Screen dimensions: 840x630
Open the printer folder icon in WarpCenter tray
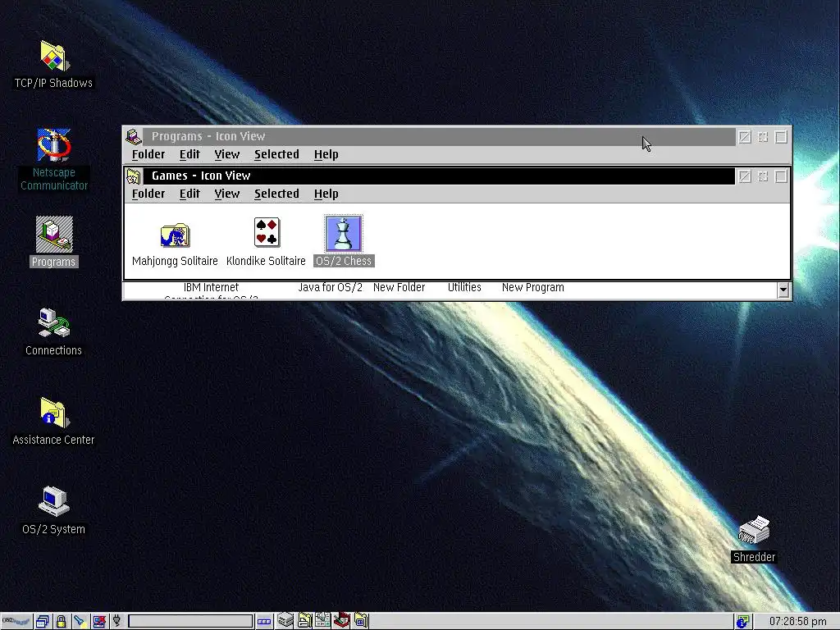coord(305,621)
